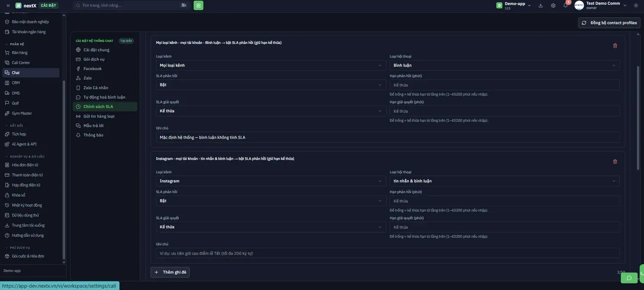Screen dimensions: 644x290
Task: Focus the Tìm trang, tính năng search box
Action: click(132, 6)
